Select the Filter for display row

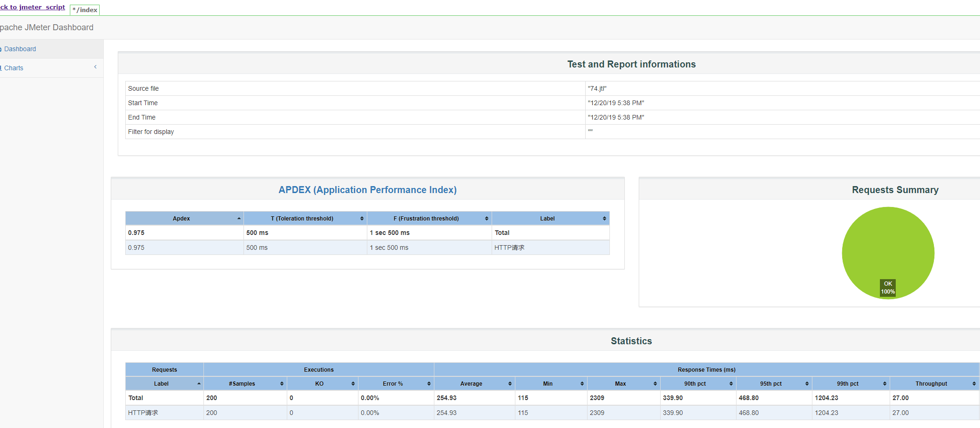[553, 132]
